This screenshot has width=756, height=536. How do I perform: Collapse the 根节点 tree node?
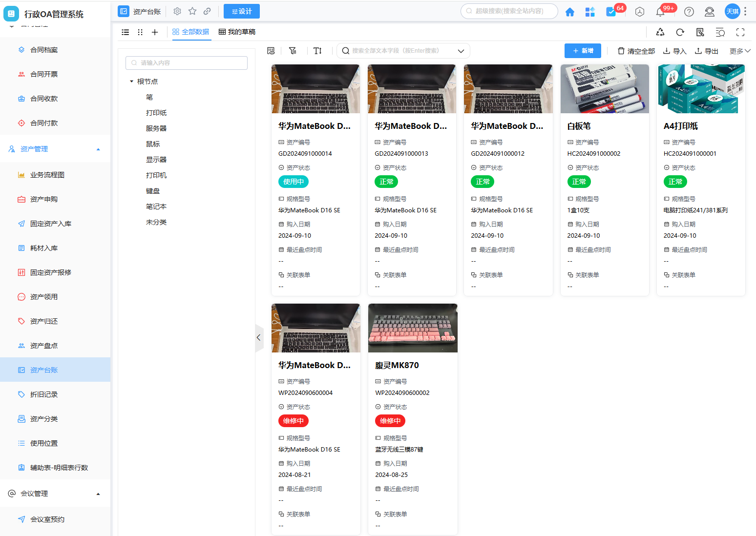click(132, 82)
